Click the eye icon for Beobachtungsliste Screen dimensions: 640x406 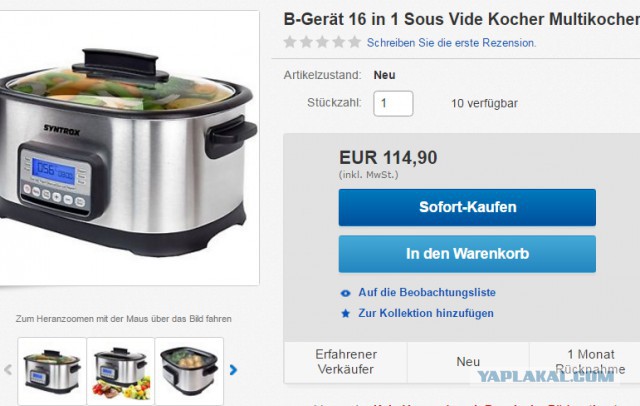point(345,293)
